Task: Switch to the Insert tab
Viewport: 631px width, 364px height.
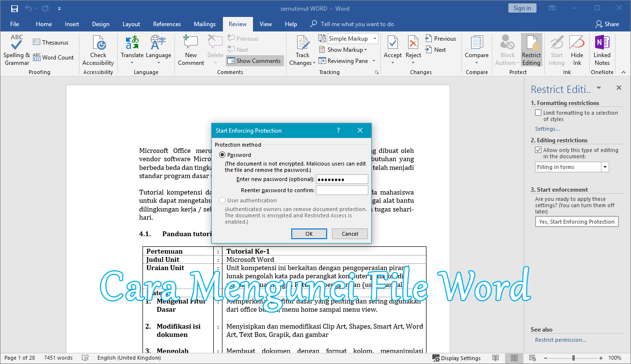Action: 72,24
